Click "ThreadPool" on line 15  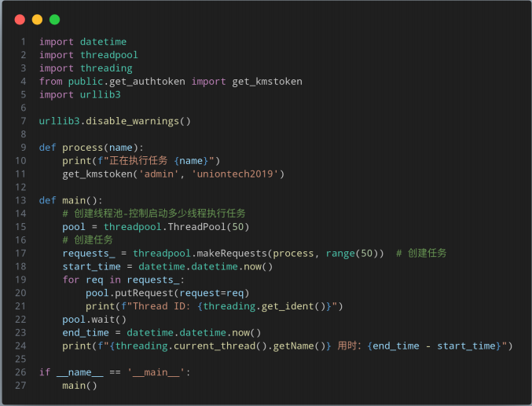tap(196, 227)
